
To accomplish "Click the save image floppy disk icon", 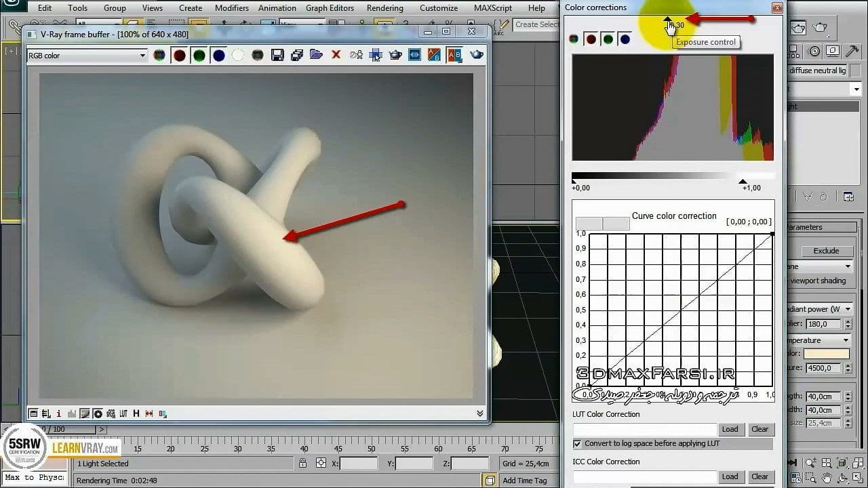I will coord(277,56).
